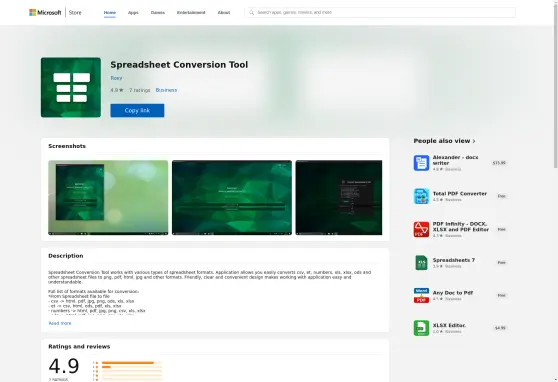The image size is (558, 382).
Task: Open Total PDF Converter app icon
Action: [x=421, y=196]
